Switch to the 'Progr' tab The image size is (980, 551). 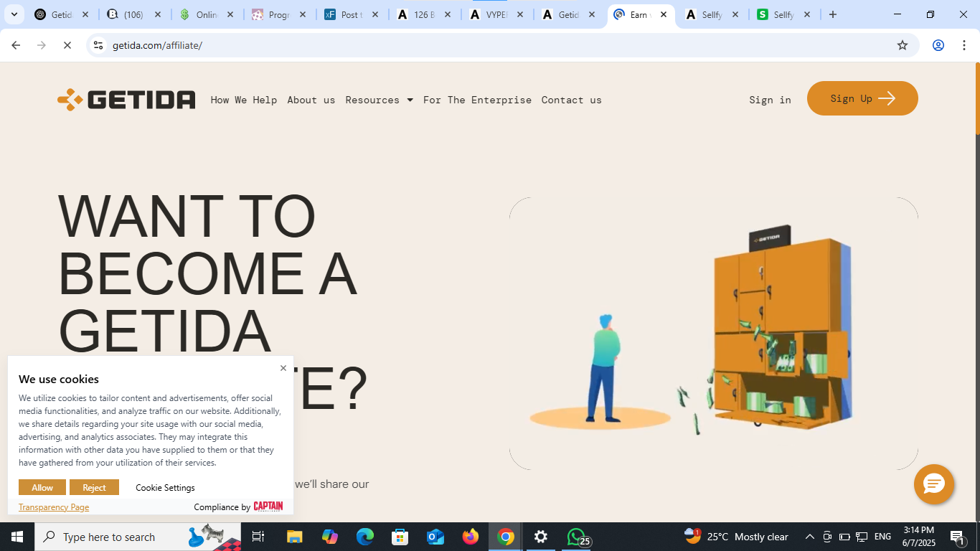pos(278,14)
